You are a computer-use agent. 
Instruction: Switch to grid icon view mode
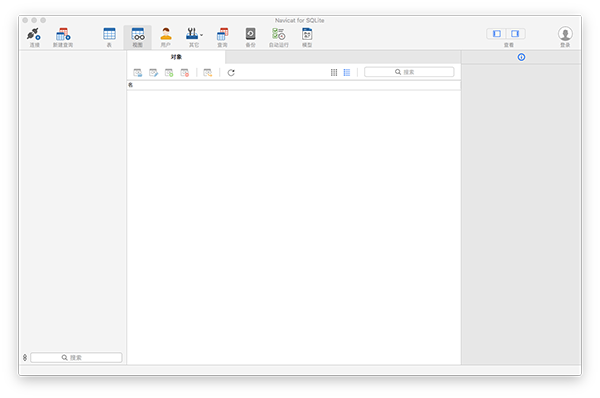334,72
